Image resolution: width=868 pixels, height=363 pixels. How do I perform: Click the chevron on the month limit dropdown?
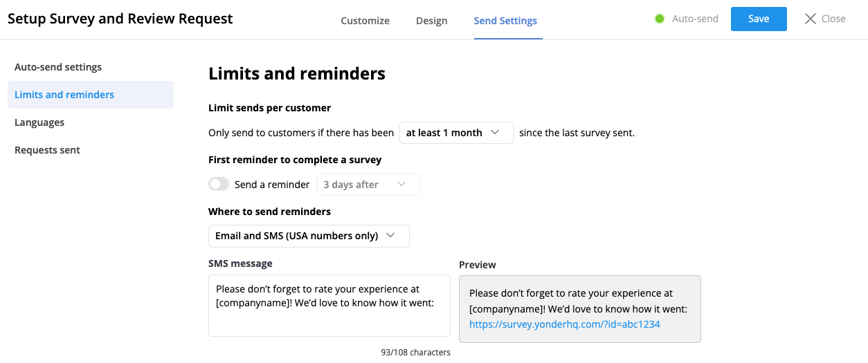[x=495, y=133]
